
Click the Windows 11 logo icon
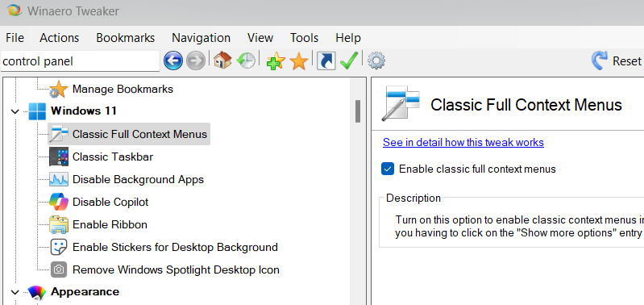tap(37, 111)
